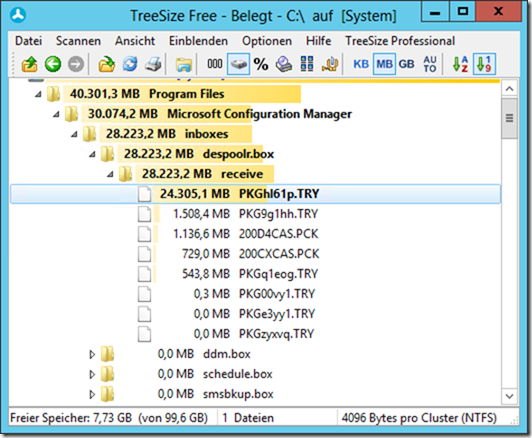Click the TreeSize app logo in title bar
Screen dimensions: 532x438
click(18, 15)
